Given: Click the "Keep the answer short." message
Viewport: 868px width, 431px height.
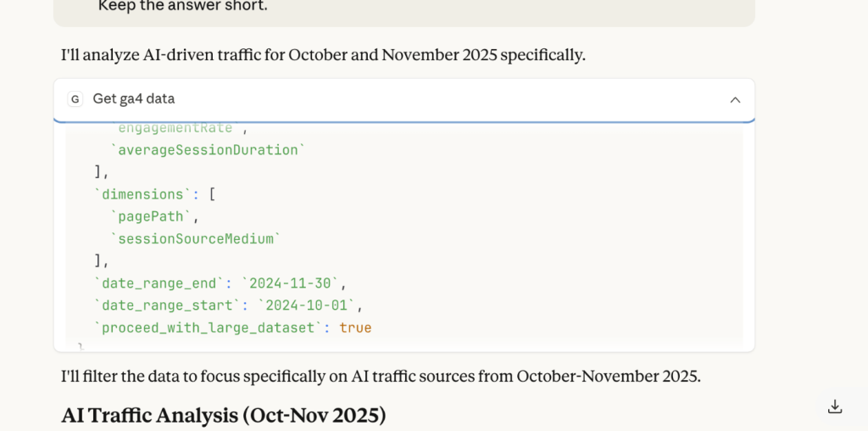Looking at the screenshot, I should pos(182,6).
